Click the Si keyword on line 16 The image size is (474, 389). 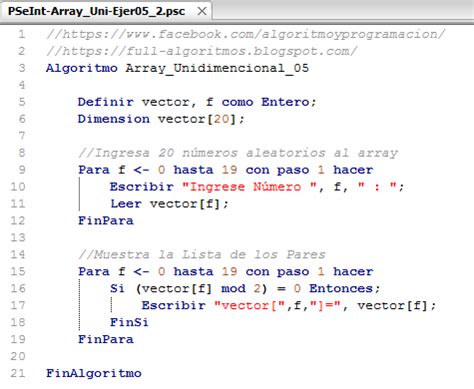click(x=117, y=288)
